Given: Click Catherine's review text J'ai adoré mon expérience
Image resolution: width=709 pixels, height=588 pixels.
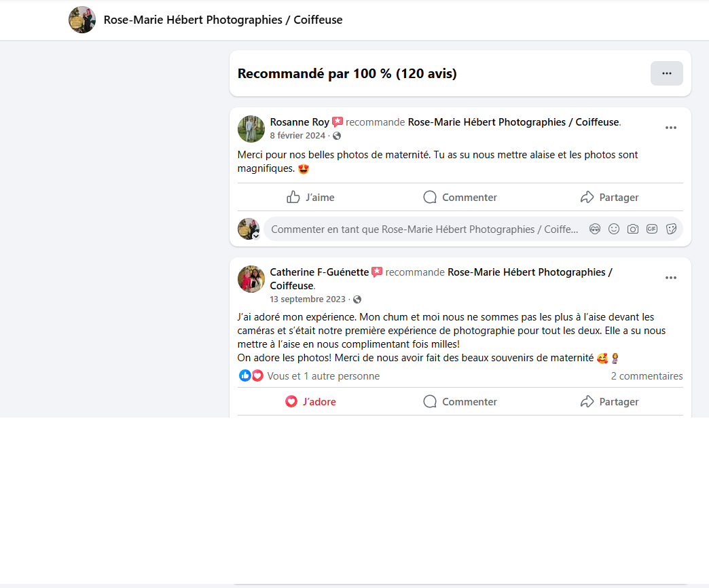Looking at the screenshot, I should point(451,337).
